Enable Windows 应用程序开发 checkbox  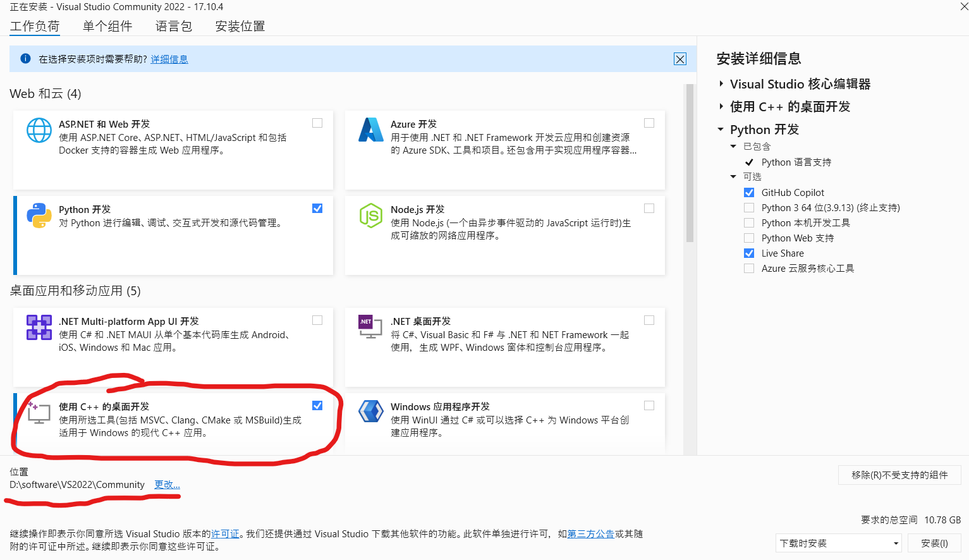coord(649,406)
